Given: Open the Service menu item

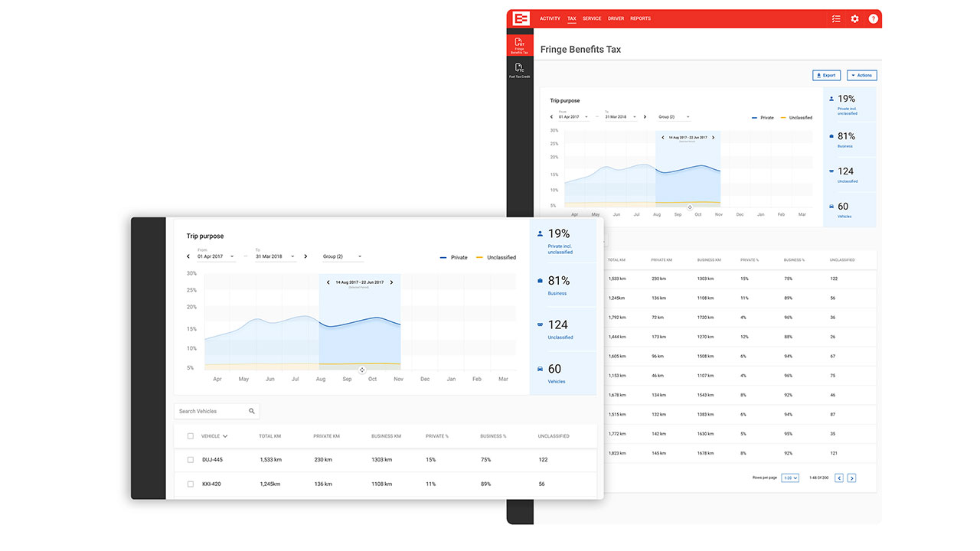Looking at the screenshot, I should pyautogui.click(x=592, y=18).
